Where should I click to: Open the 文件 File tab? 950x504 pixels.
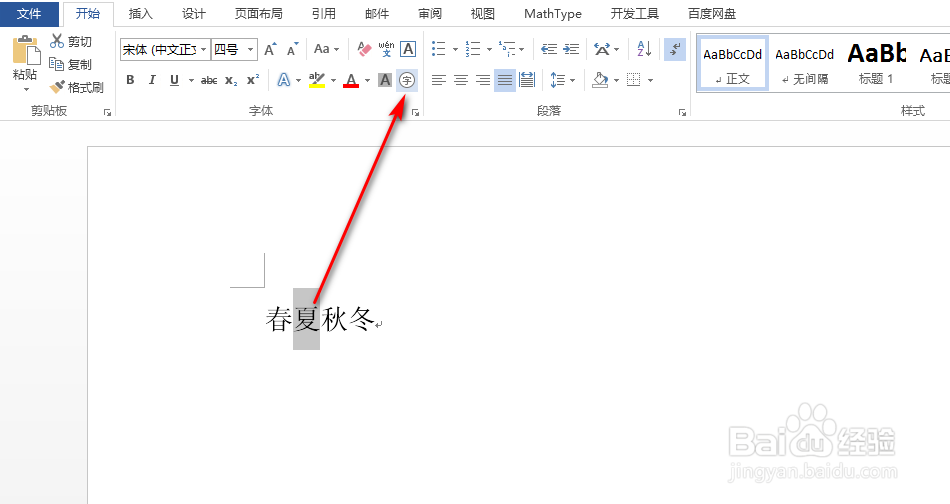29,13
